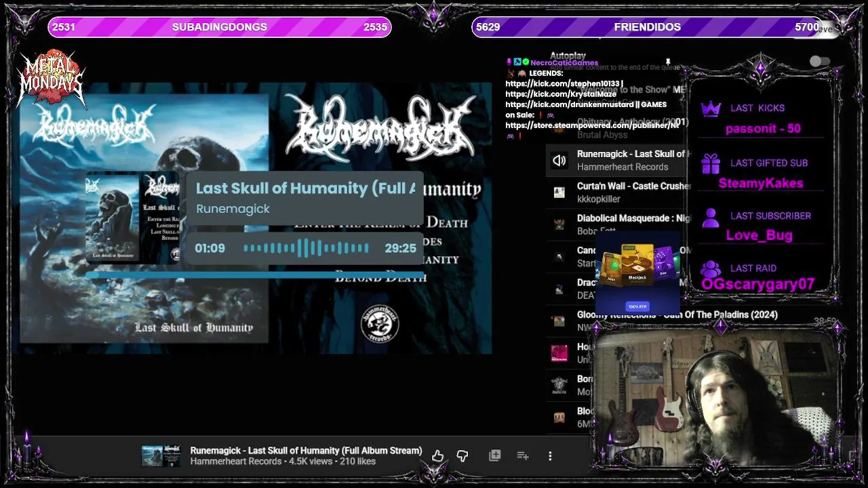Click bottom bar album thumbnail
Viewport: 868px width, 488px height.
pos(161,456)
